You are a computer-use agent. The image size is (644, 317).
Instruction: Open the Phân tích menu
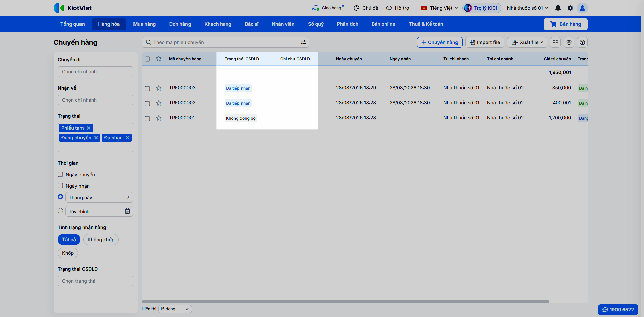pos(347,24)
